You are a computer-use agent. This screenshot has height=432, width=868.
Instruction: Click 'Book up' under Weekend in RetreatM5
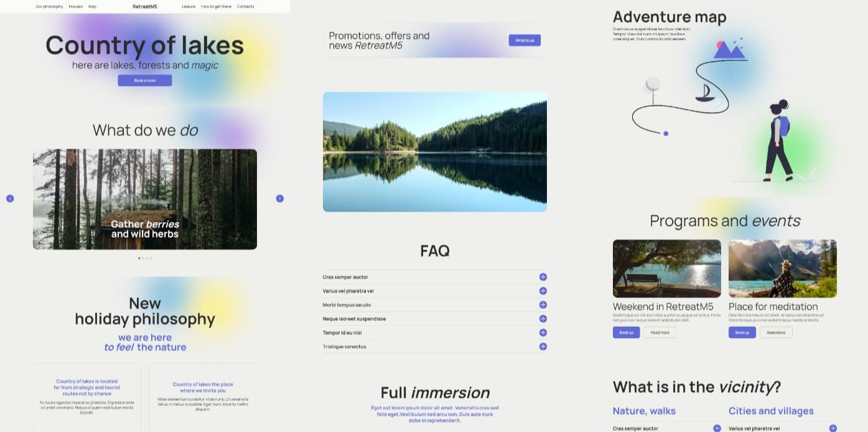tap(626, 332)
